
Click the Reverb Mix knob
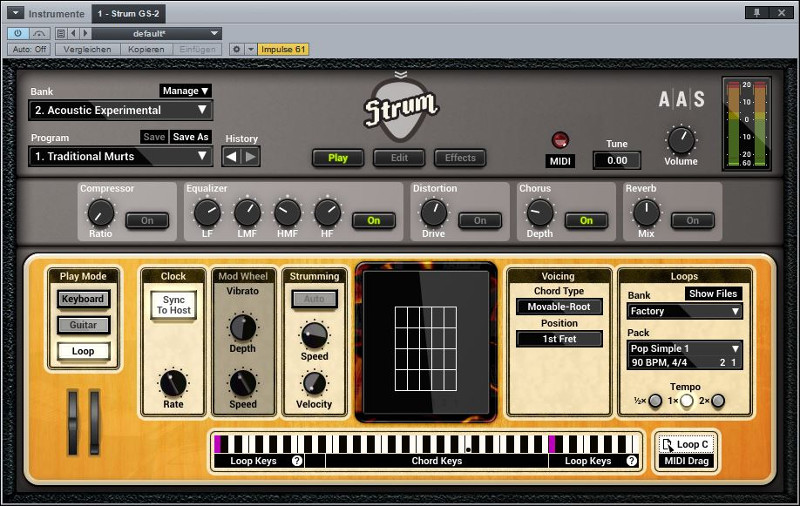click(646, 213)
